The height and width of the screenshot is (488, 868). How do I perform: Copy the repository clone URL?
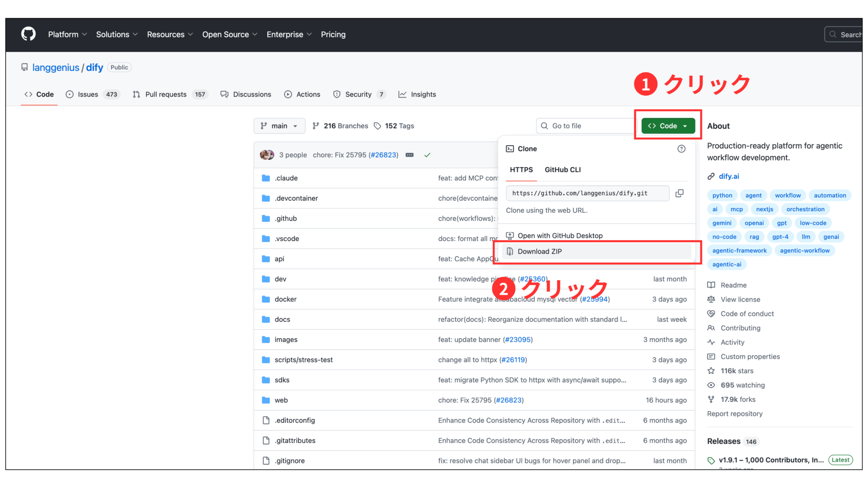[679, 193]
